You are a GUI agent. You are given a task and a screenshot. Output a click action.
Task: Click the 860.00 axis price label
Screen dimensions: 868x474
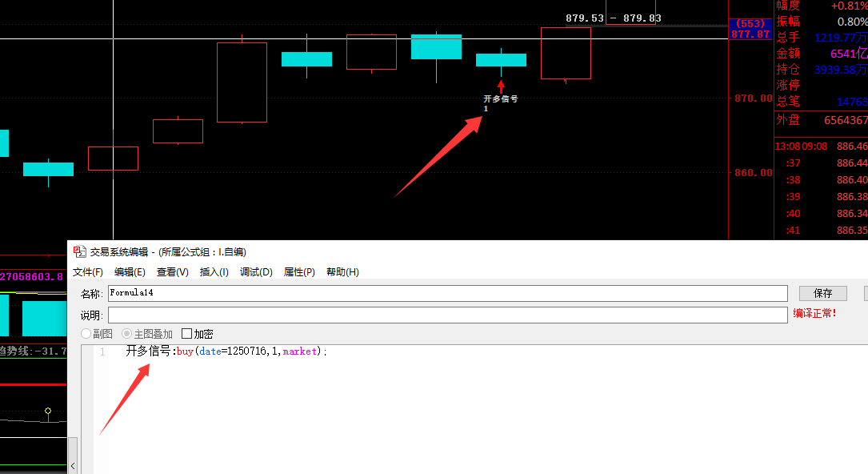coord(753,172)
